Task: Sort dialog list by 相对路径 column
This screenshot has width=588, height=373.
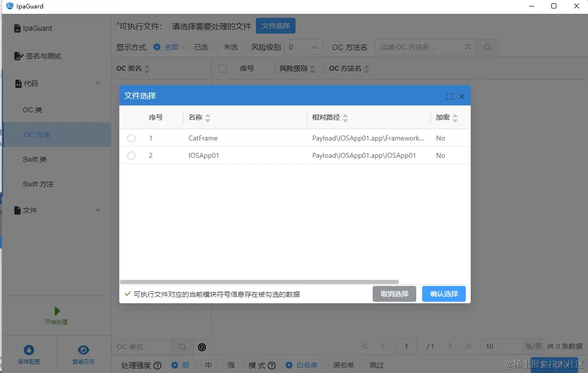Action: (345, 118)
